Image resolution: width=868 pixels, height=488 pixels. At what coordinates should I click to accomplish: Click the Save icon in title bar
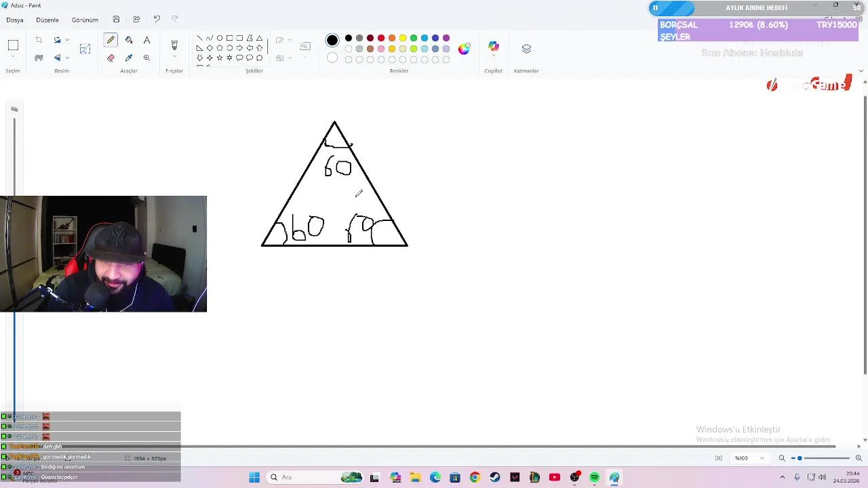pos(116,20)
